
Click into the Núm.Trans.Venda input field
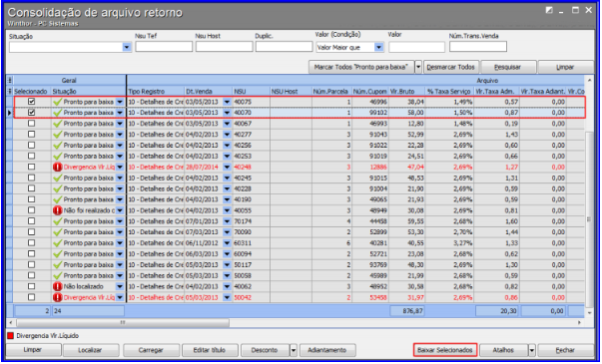point(478,47)
